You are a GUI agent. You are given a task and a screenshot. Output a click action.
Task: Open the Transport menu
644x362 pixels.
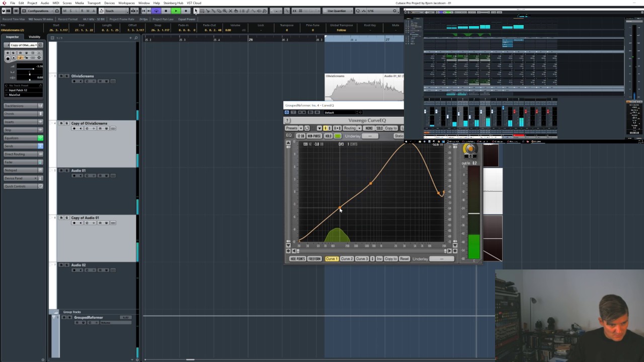click(x=94, y=3)
